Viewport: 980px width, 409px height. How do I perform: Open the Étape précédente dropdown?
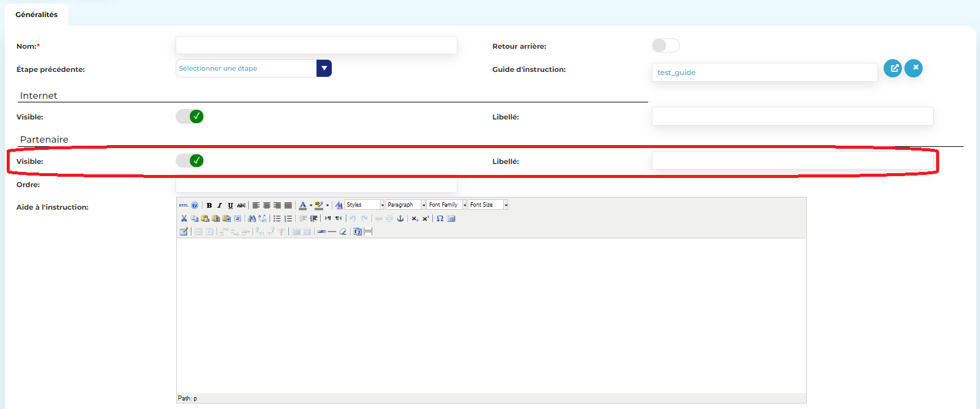click(324, 68)
